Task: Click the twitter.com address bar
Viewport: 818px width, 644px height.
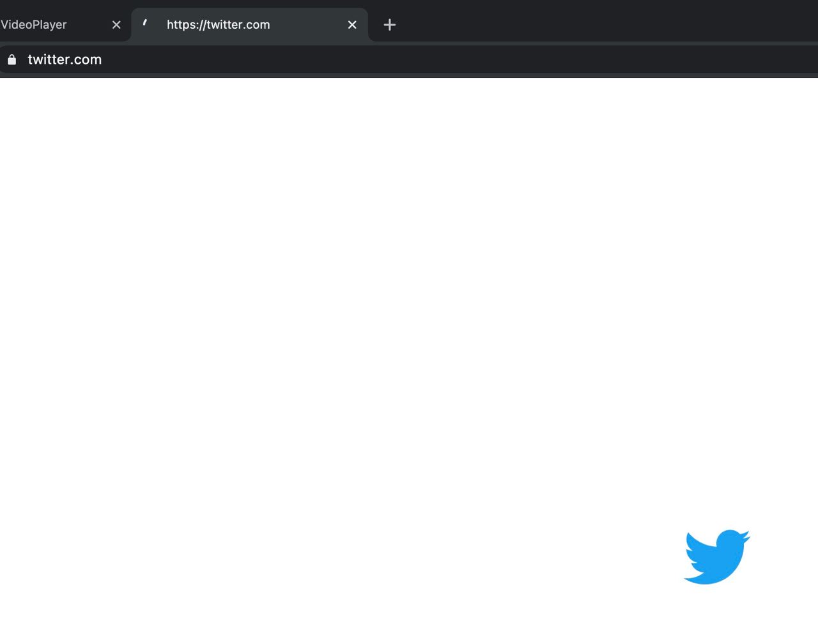Action: point(409,59)
